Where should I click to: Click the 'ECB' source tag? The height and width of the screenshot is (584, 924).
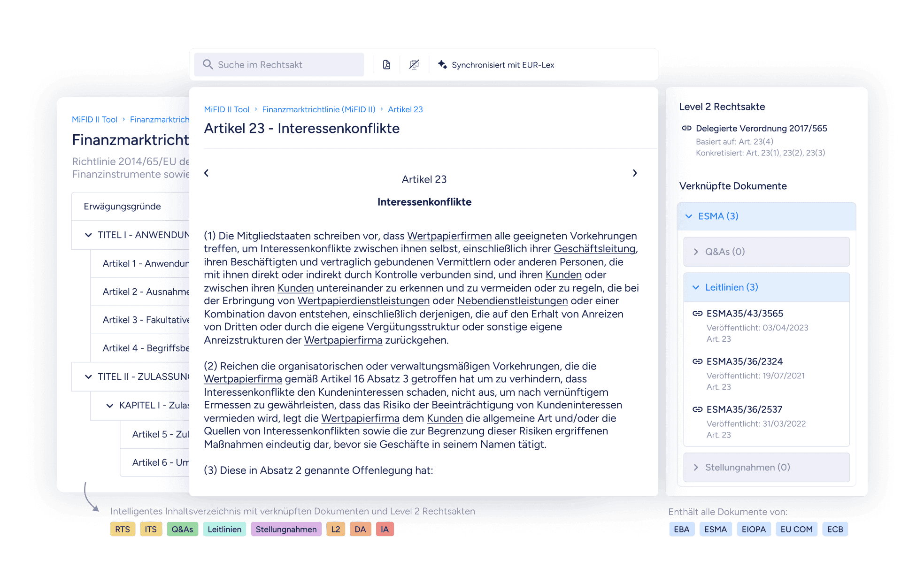point(835,529)
